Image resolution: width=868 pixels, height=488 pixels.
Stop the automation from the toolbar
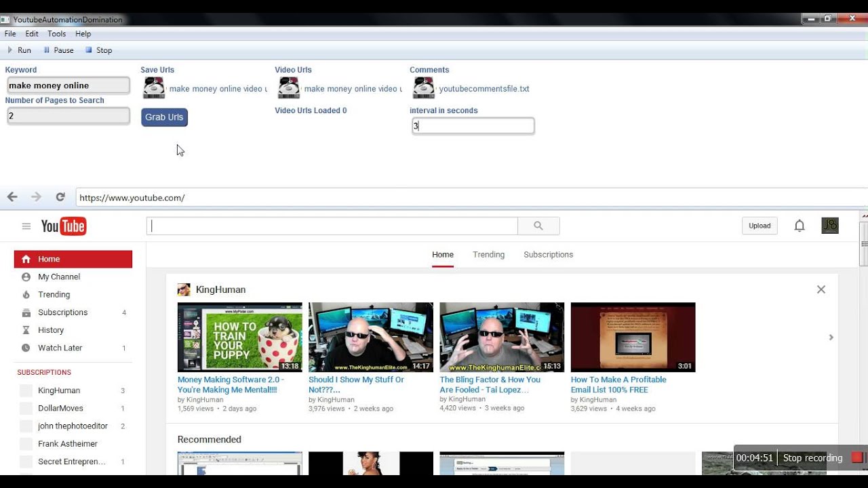tap(99, 50)
